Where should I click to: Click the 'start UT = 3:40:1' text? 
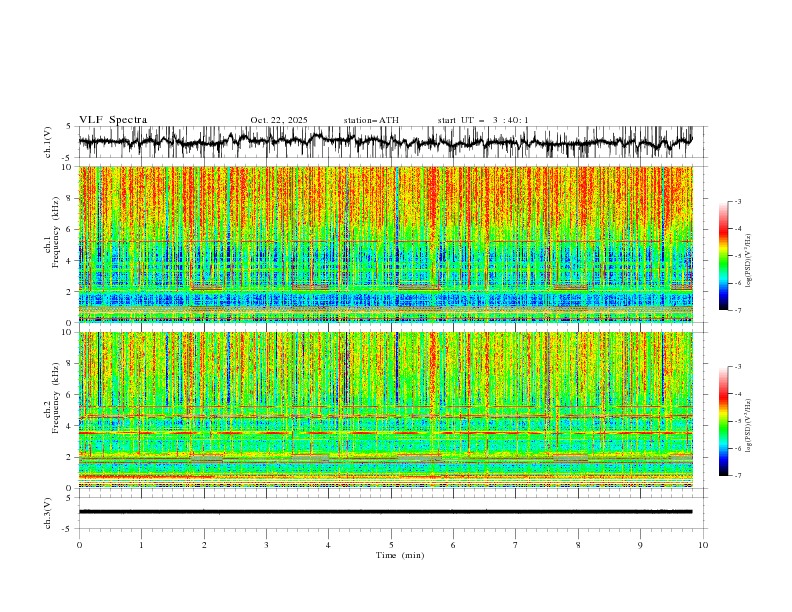point(483,120)
